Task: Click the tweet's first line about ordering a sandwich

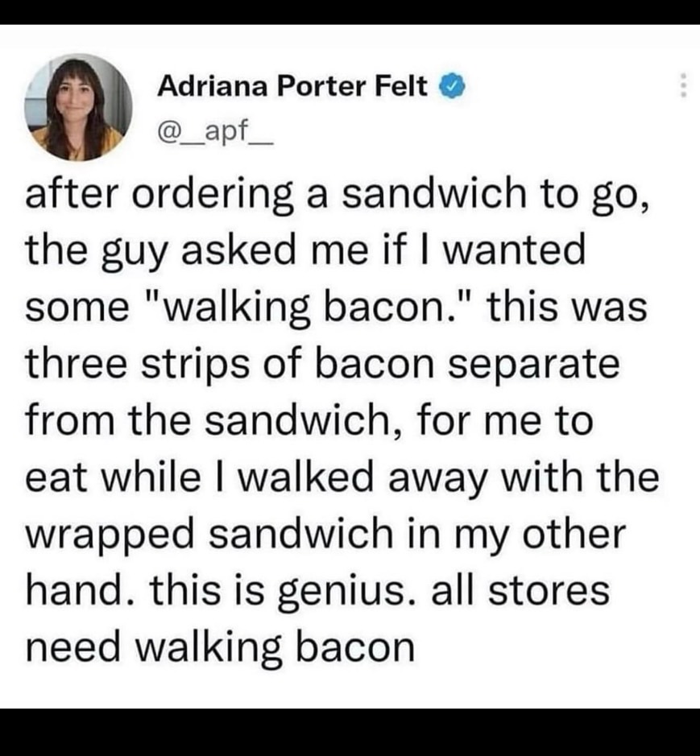Action: pyautogui.click(x=338, y=196)
